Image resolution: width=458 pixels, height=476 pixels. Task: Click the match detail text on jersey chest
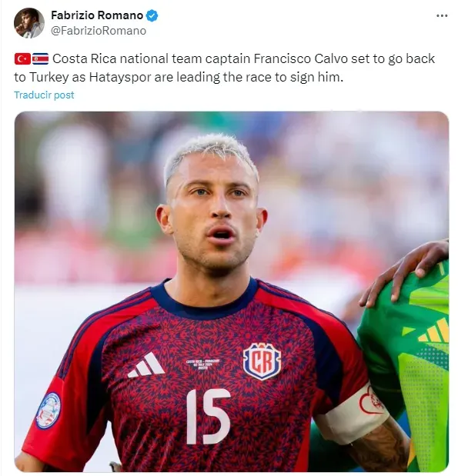coord(203,364)
